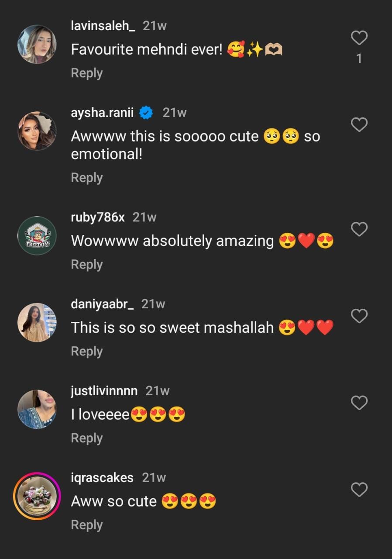Open lavinsaleh_'s profile picture

pos(37,44)
